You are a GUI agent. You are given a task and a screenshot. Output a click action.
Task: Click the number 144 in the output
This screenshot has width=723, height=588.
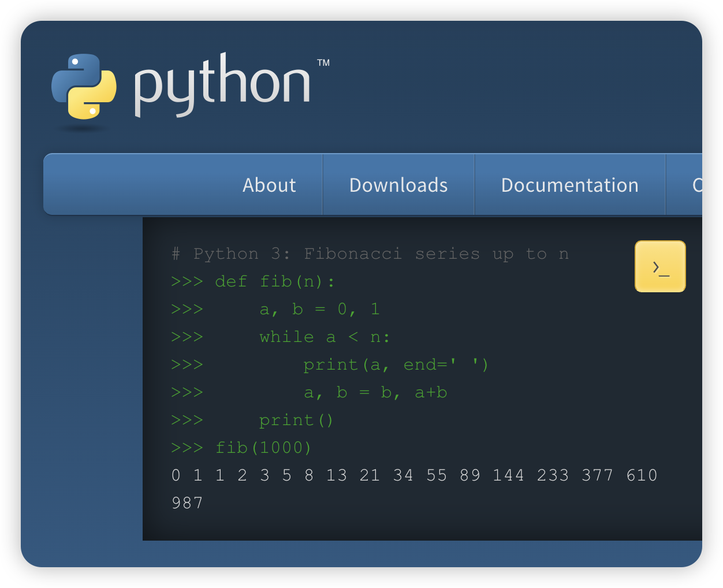508,475
